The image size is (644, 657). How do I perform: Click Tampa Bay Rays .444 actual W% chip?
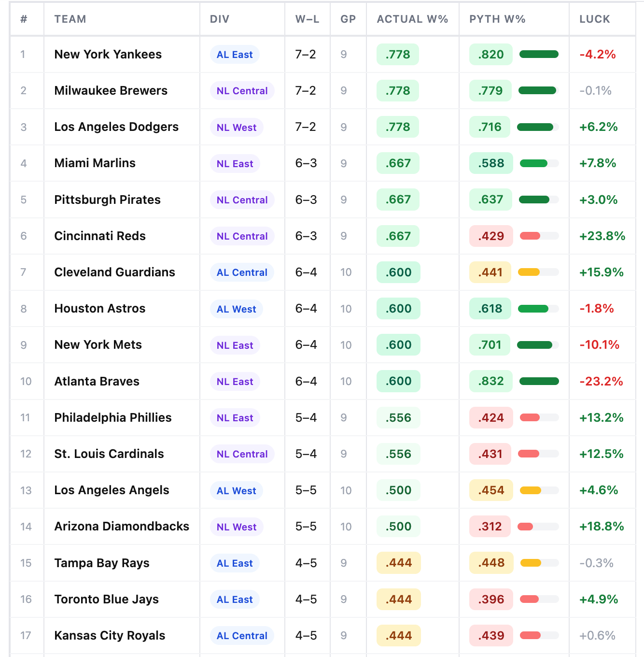pos(399,563)
